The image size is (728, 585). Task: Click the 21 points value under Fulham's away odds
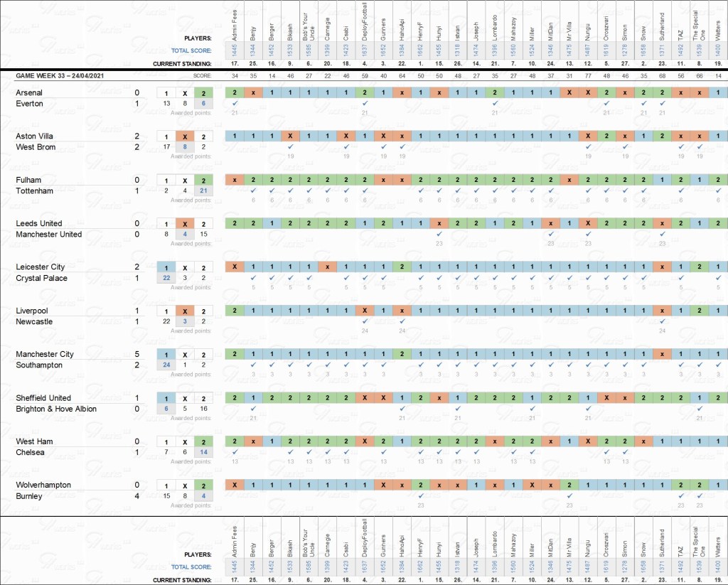203,190
